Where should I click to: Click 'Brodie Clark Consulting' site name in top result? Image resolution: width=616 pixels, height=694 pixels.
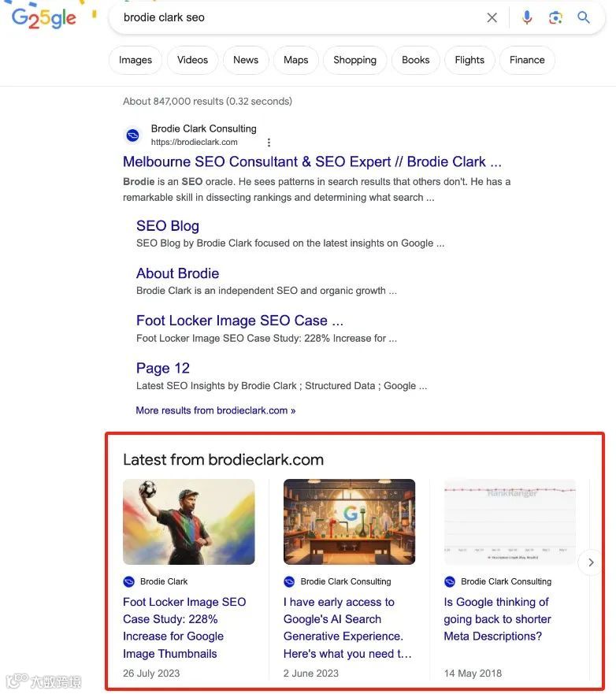click(203, 129)
